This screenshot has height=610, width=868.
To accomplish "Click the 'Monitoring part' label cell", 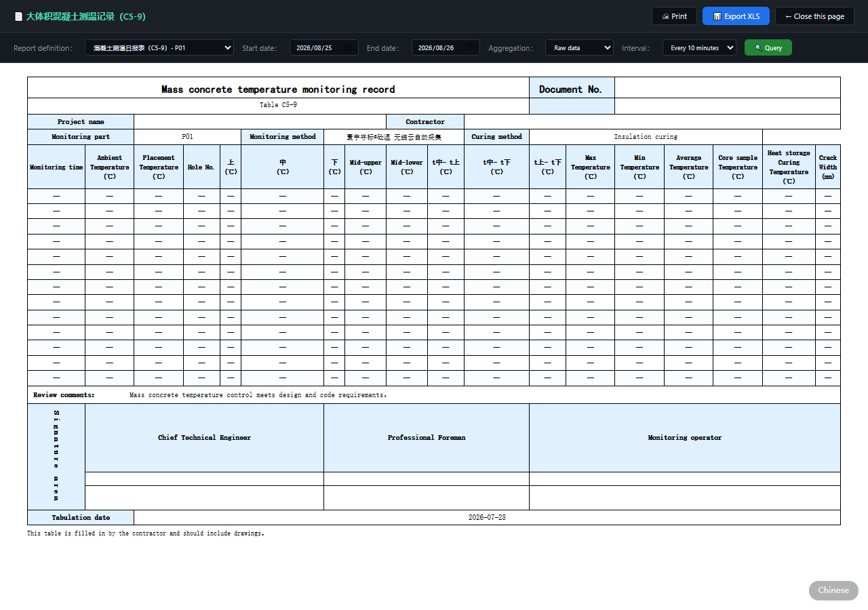I will [x=81, y=137].
